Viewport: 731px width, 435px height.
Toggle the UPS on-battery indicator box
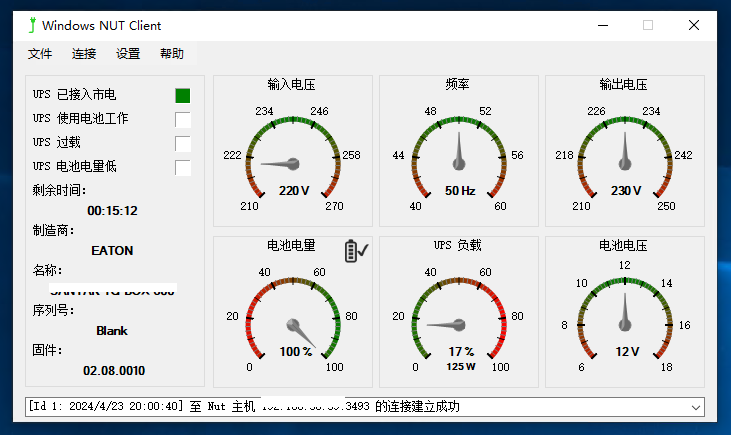point(182,120)
